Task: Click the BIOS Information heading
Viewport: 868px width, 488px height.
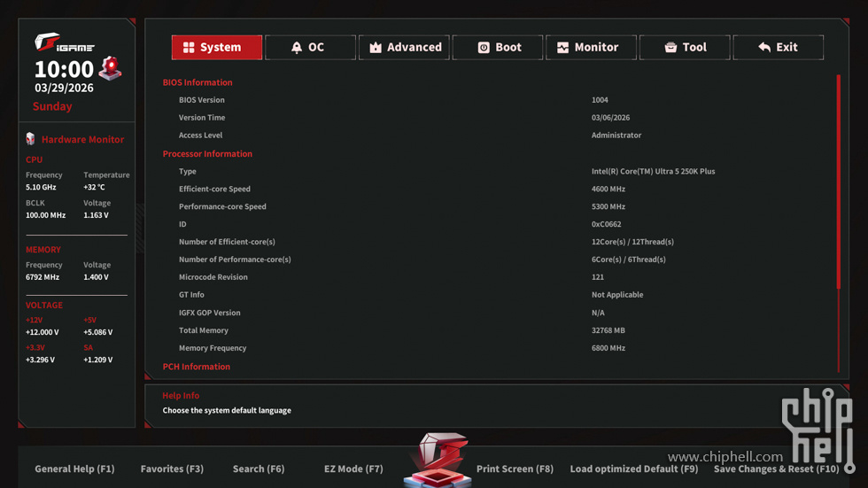Action: pos(198,82)
